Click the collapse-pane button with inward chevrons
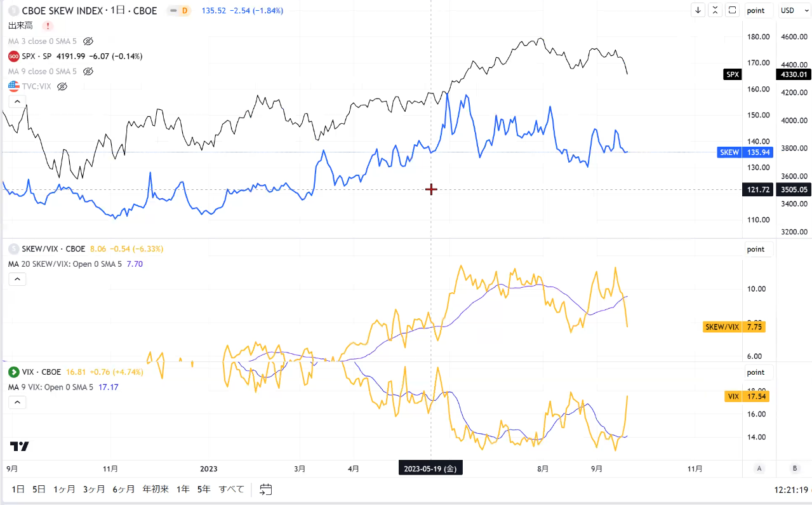The height and width of the screenshot is (505, 812). [x=715, y=10]
